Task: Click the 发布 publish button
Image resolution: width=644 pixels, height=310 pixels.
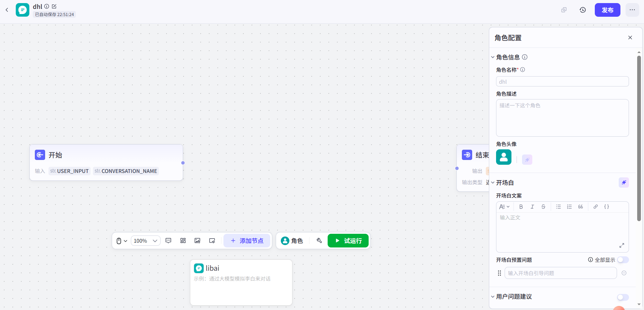Action: (607, 10)
